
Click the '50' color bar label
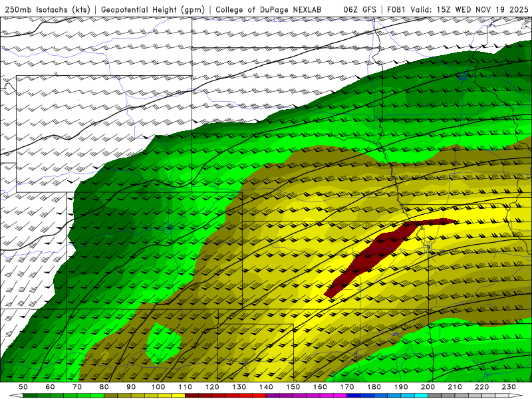[x=23, y=387]
